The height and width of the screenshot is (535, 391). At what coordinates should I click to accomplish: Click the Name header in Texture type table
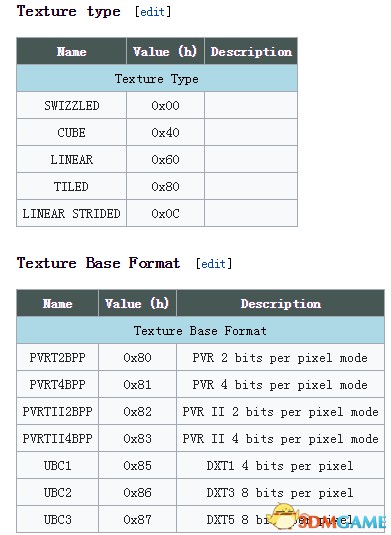(x=72, y=52)
